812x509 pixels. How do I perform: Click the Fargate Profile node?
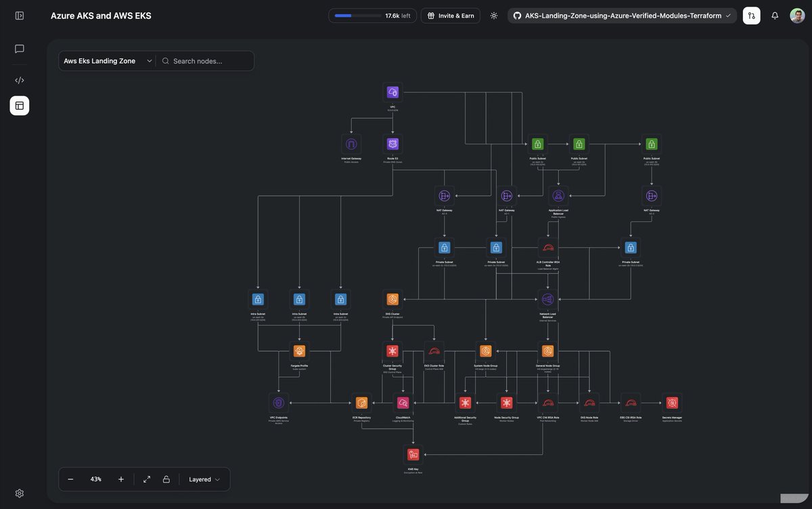tap(299, 351)
